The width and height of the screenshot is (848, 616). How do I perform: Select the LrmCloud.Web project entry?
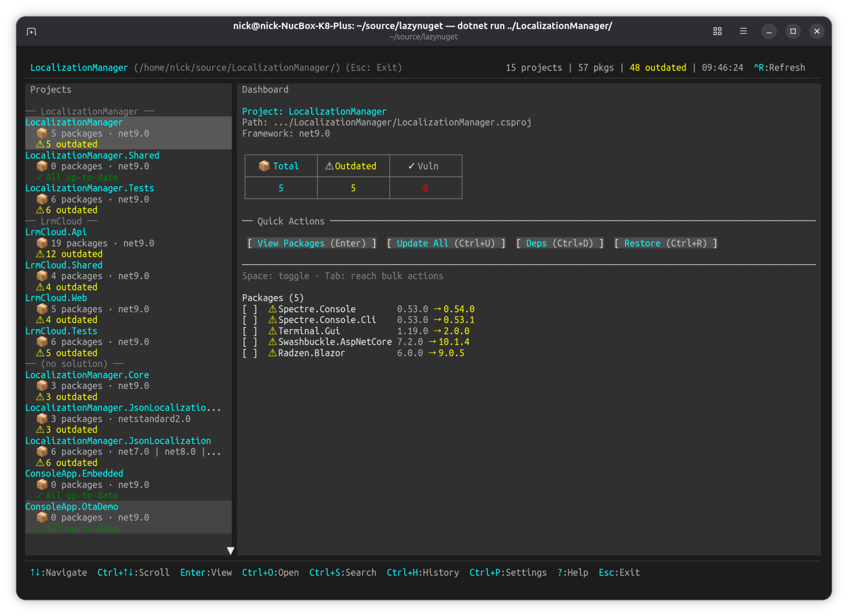tap(56, 298)
